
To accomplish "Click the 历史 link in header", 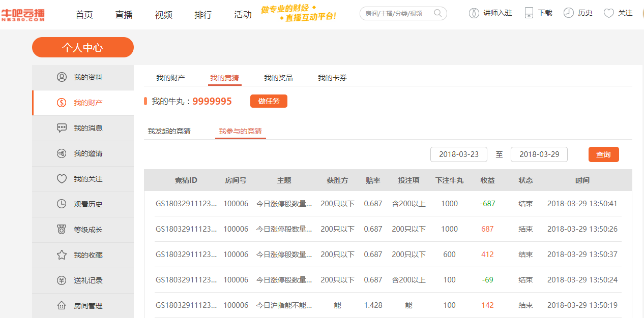I will (x=586, y=13).
